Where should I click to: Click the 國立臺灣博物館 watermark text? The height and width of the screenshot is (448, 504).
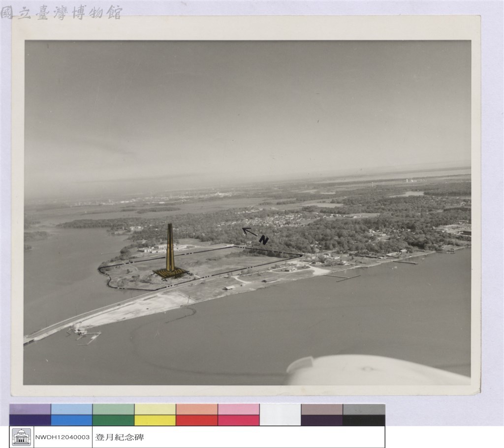tap(62, 13)
